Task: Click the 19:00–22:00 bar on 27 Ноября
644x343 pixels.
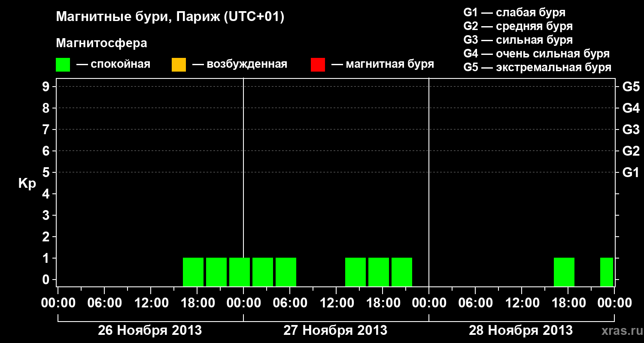Action: pyautogui.click(x=402, y=272)
